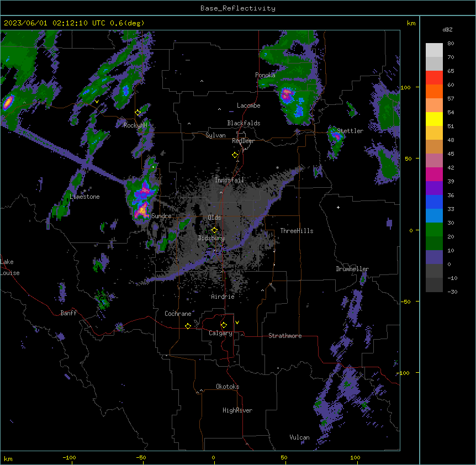Click the Airdrie city label
476x465 pixels.
223,297
